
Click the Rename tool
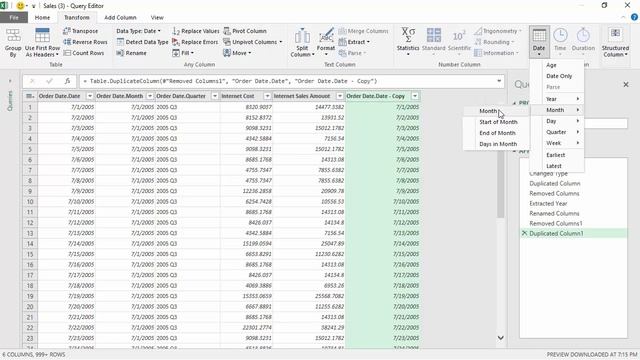pyautogui.click(x=131, y=53)
